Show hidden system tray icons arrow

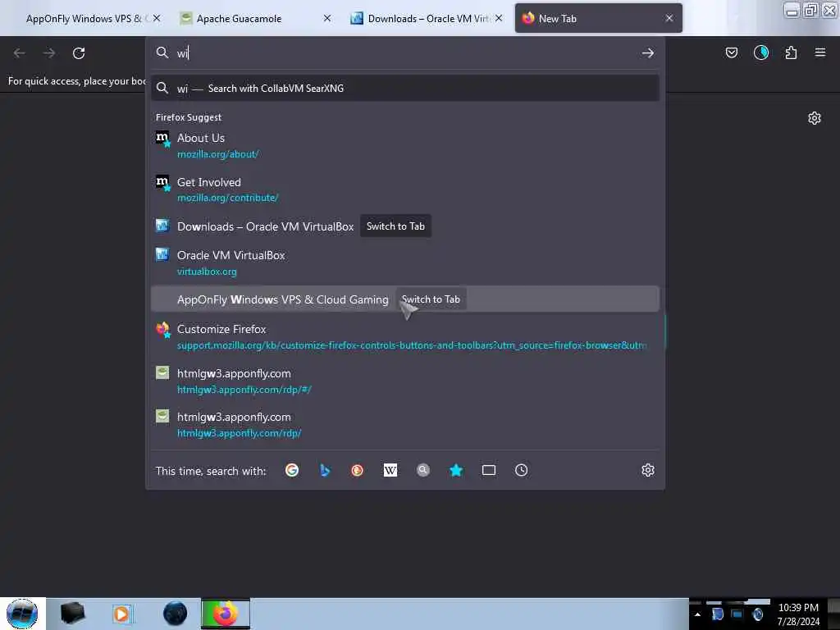click(x=697, y=614)
